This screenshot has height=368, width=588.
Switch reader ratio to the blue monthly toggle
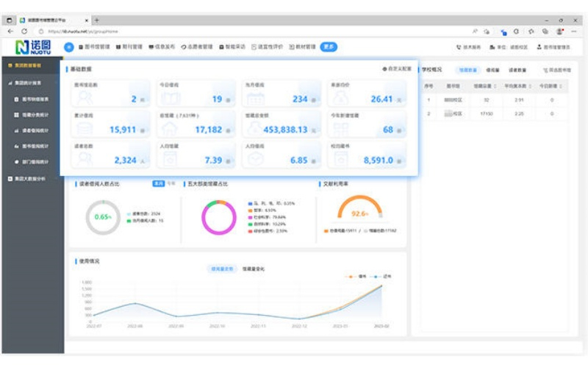tap(158, 183)
